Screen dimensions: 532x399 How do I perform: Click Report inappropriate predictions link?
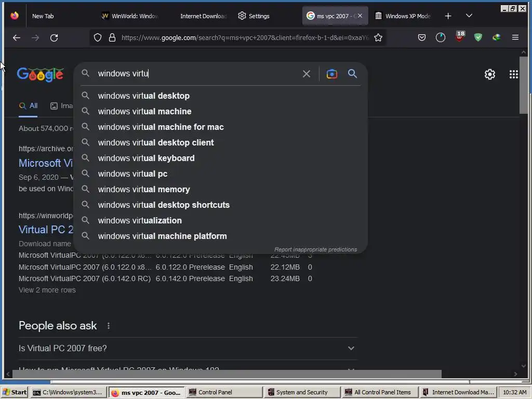click(x=315, y=249)
